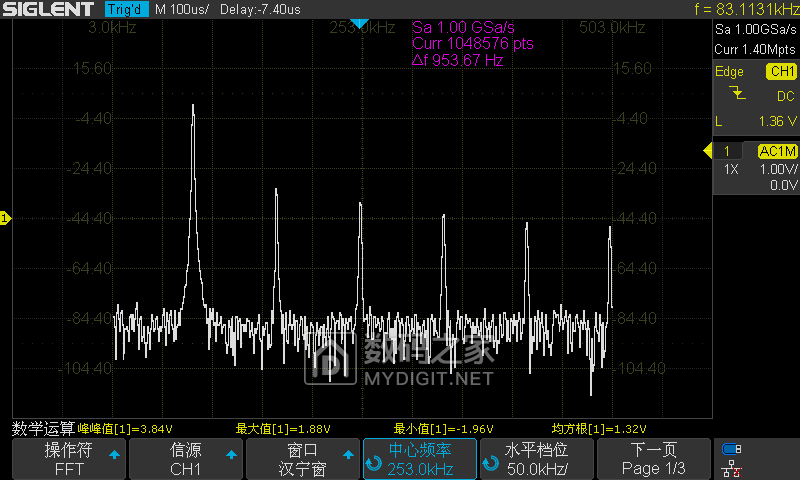Click the channel 1 ground marker
The width and height of the screenshot is (800, 480).
[x=5, y=218]
